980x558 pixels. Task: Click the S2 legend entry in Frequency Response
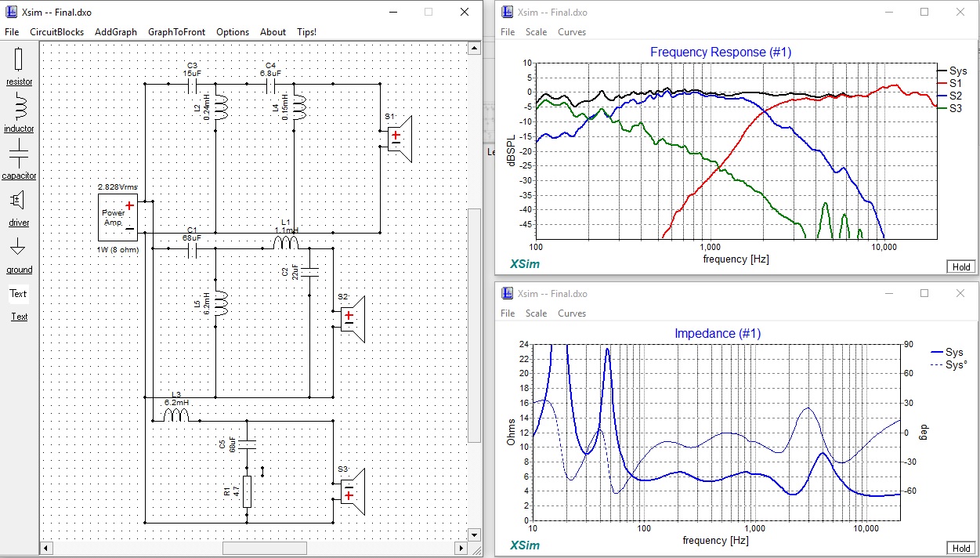[x=949, y=96]
